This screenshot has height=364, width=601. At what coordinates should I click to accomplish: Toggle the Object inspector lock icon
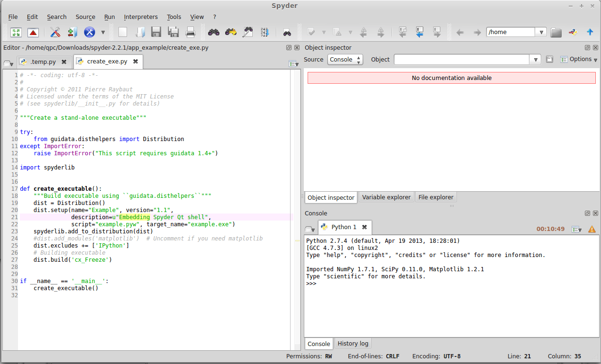click(549, 60)
